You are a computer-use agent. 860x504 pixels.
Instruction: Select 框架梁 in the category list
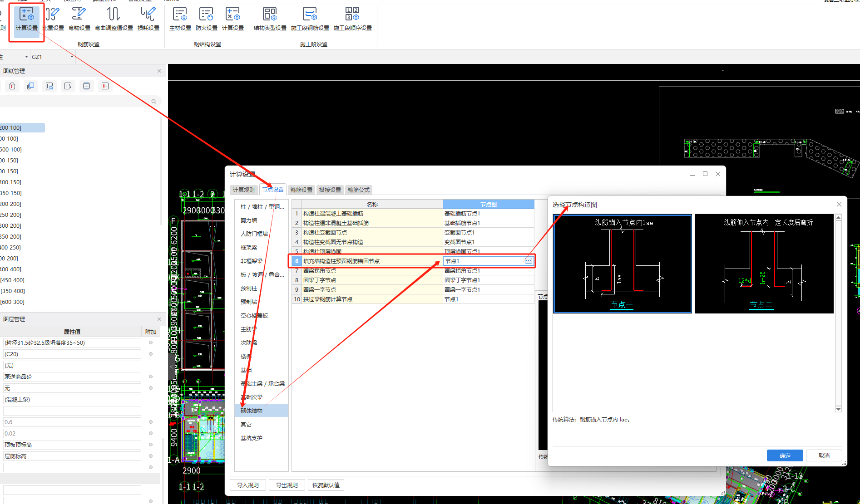[262, 247]
